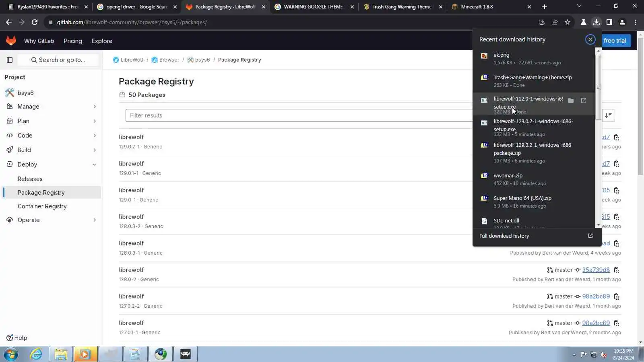
Task: Toggle sort direction of package list
Action: [609, 115]
